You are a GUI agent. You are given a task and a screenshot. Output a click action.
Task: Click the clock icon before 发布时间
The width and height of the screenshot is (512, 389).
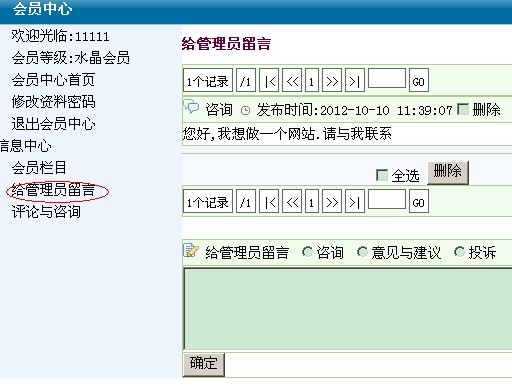click(245, 110)
